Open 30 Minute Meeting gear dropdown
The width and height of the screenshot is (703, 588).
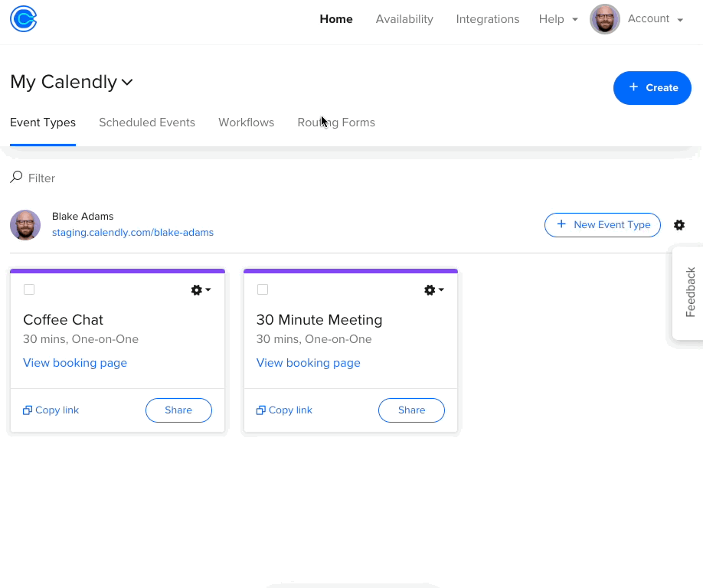[434, 290]
